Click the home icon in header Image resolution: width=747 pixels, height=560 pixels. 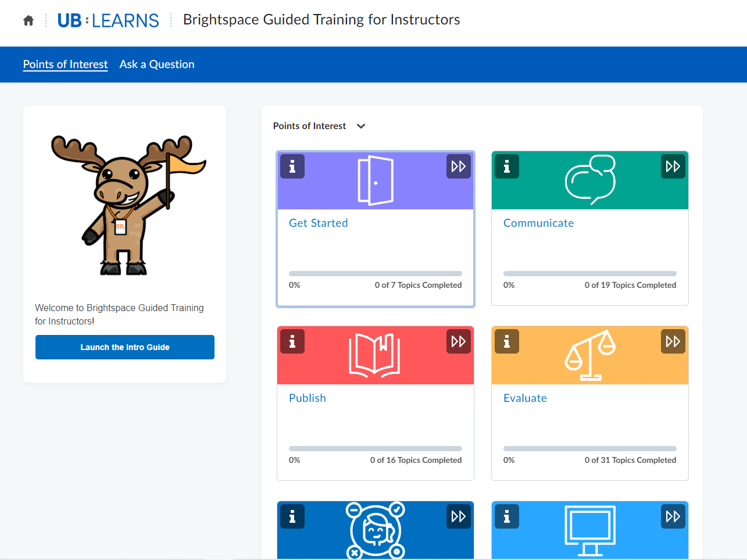[x=28, y=21]
